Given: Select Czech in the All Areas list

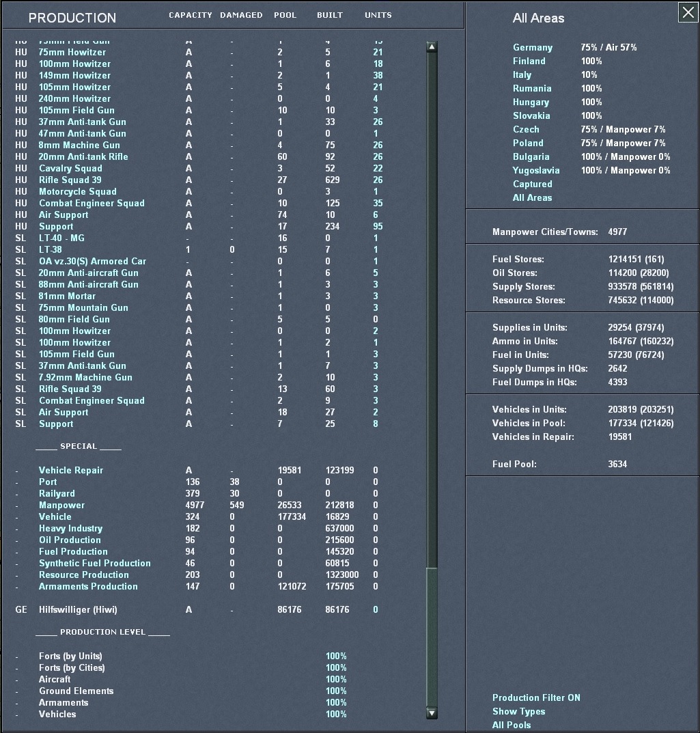Looking at the screenshot, I should (526, 129).
